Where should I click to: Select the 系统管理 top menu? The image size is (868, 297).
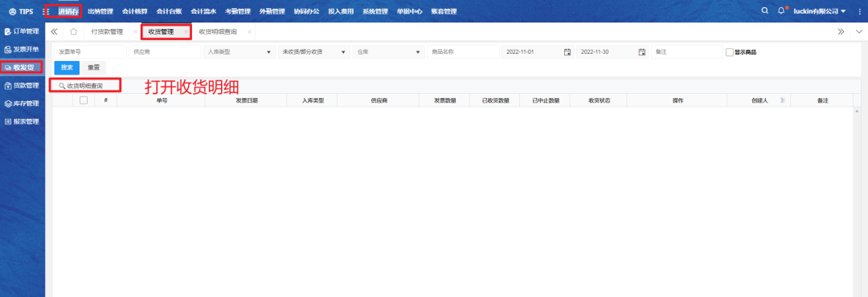coord(375,11)
